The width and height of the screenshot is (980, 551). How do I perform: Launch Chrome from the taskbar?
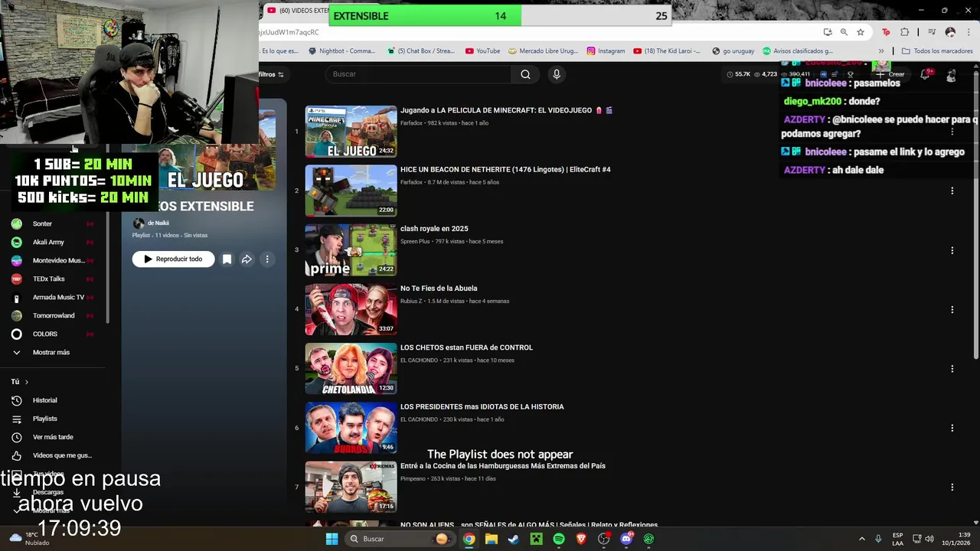pos(469,539)
